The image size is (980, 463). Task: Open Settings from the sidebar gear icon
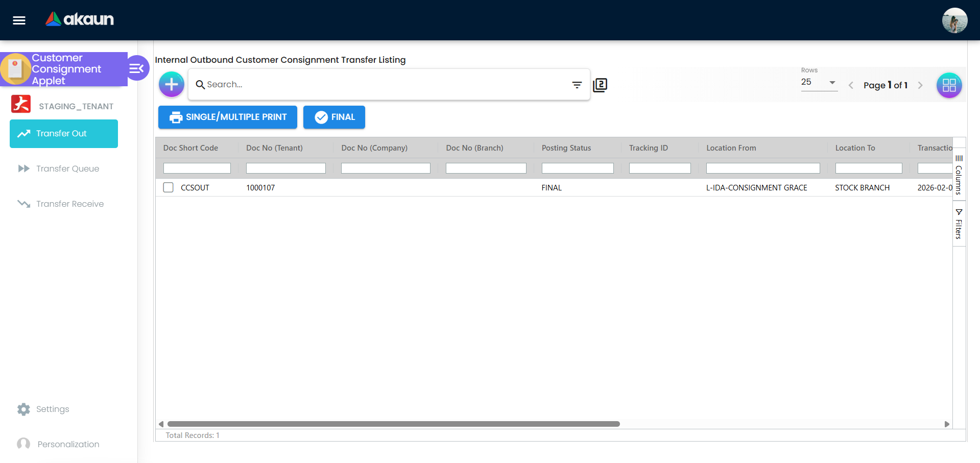(x=23, y=409)
